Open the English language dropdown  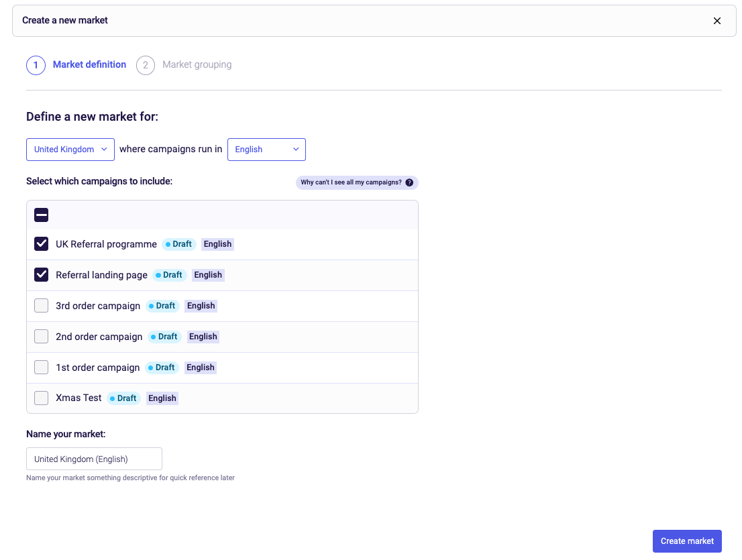(266, 150)
